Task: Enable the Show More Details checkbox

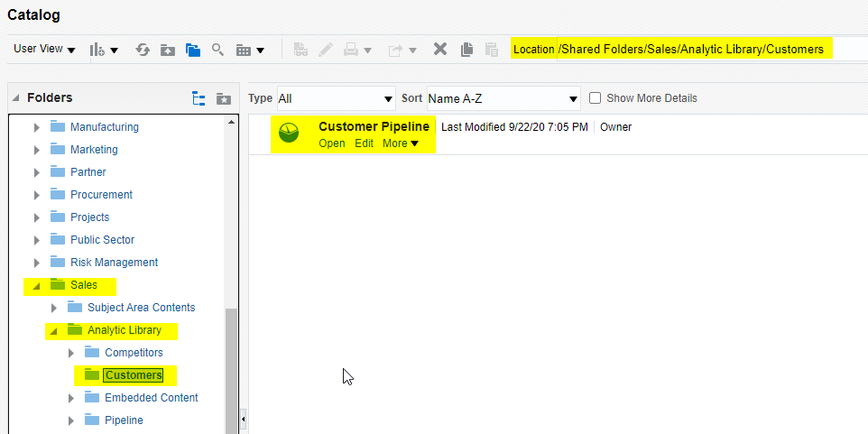Action: [x=596, y=98]
